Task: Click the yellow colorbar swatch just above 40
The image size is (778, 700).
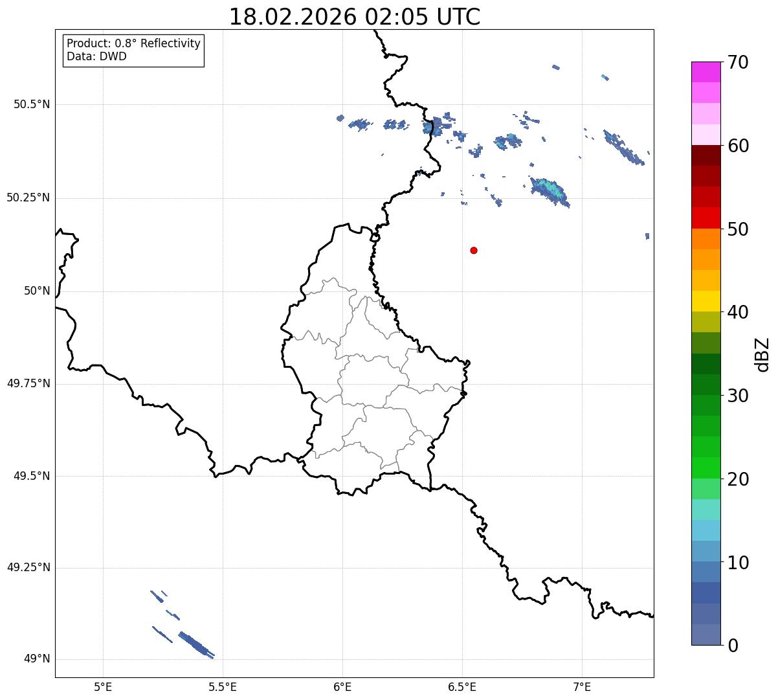Action: (706, 301)
